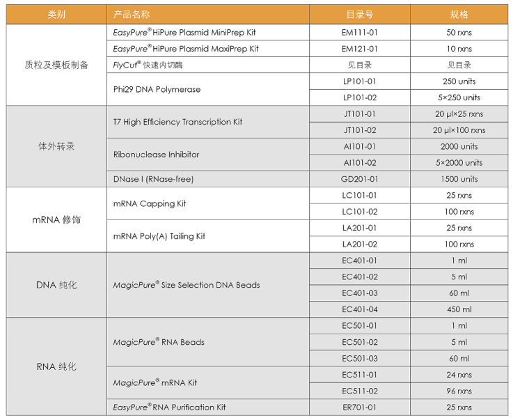Image resolution: width=513 pixels, height=420 pixels.
Task: Select catalog number EC501-02
Action: [x=360, y=342]
